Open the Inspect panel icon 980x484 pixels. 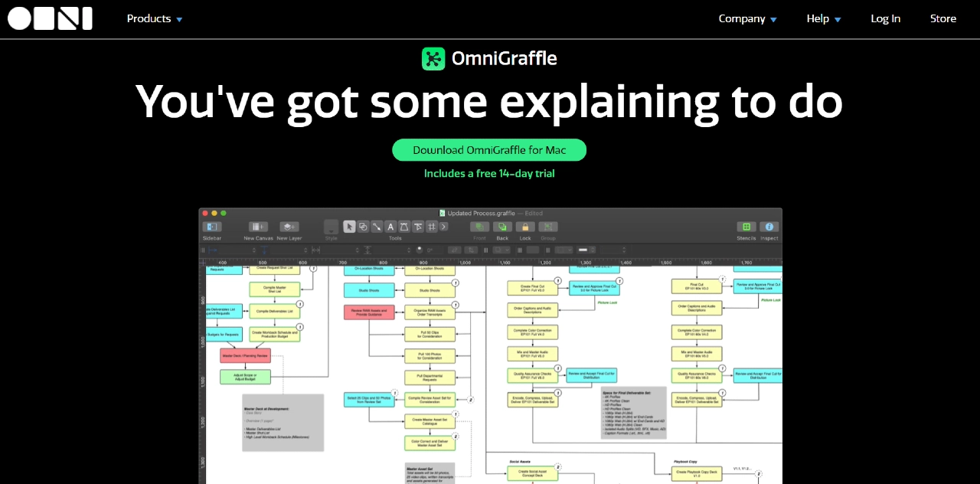coord(769,227)
